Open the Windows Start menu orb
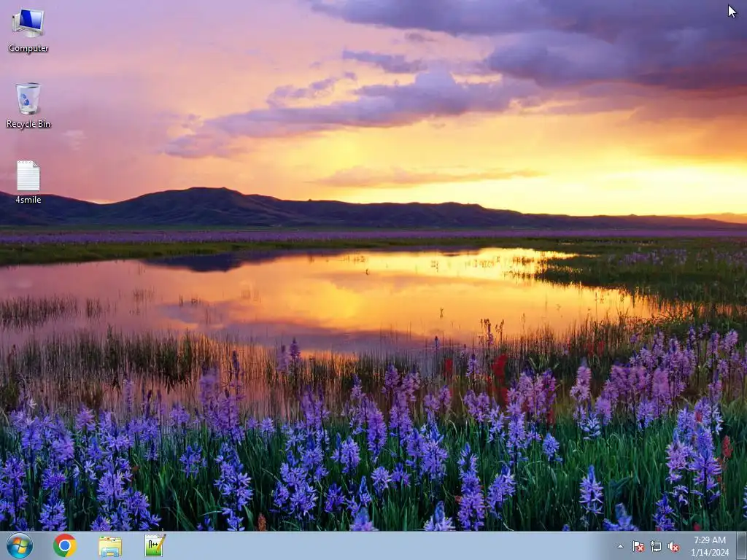Viewport: 747px width, 560px height. 20,545
